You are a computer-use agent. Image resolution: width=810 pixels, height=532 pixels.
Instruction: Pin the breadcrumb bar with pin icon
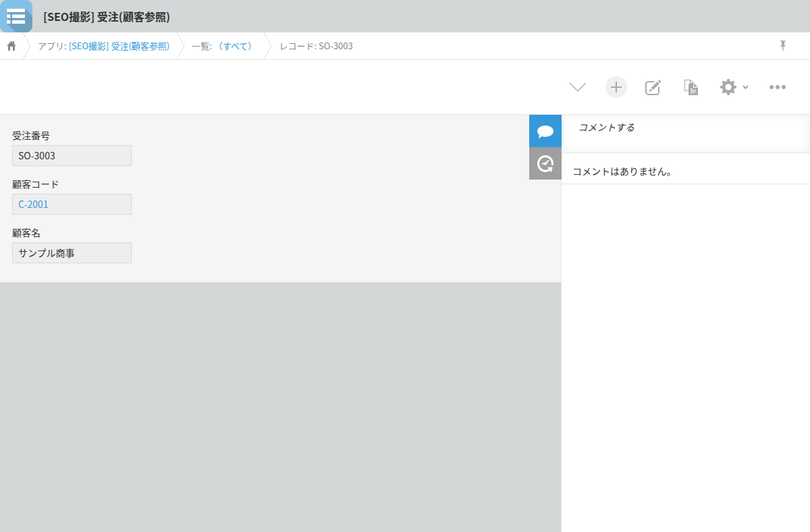pos(783,45)
